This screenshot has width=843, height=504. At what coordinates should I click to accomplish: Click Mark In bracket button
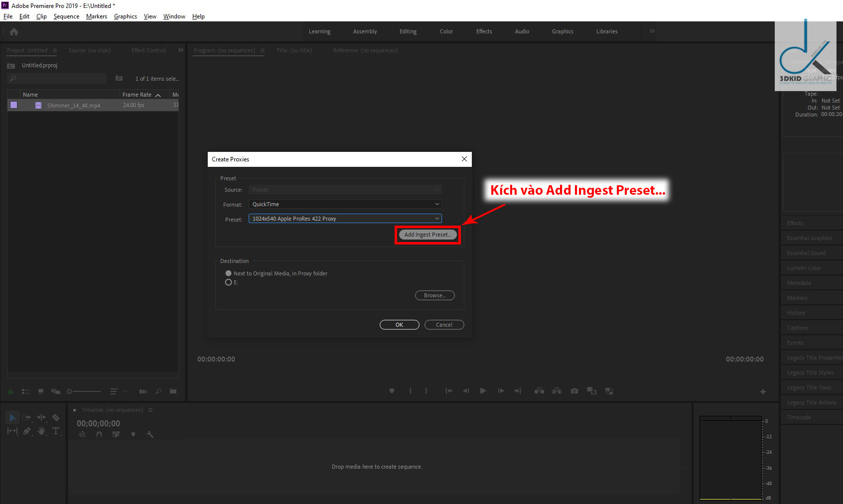point(410,391)
